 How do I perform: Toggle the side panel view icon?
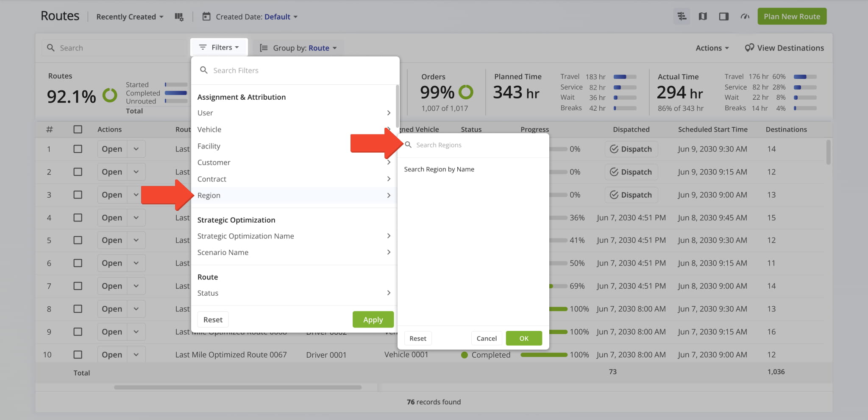724,17
